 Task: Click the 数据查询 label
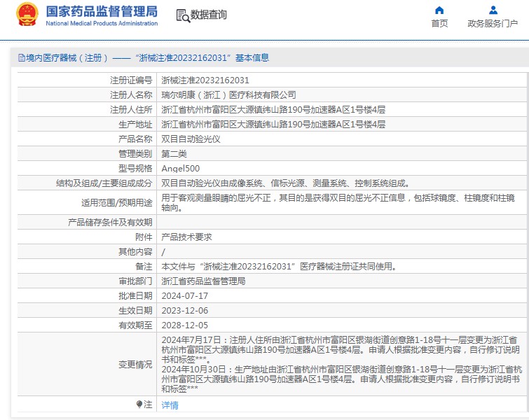coord(209,15)
